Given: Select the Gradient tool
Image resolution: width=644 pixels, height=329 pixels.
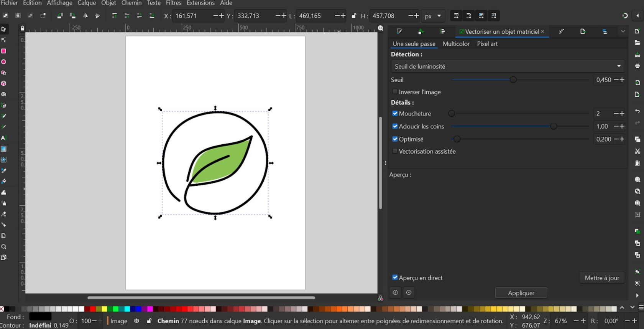Looking at the screenshot, I should (x=4, y=149).
